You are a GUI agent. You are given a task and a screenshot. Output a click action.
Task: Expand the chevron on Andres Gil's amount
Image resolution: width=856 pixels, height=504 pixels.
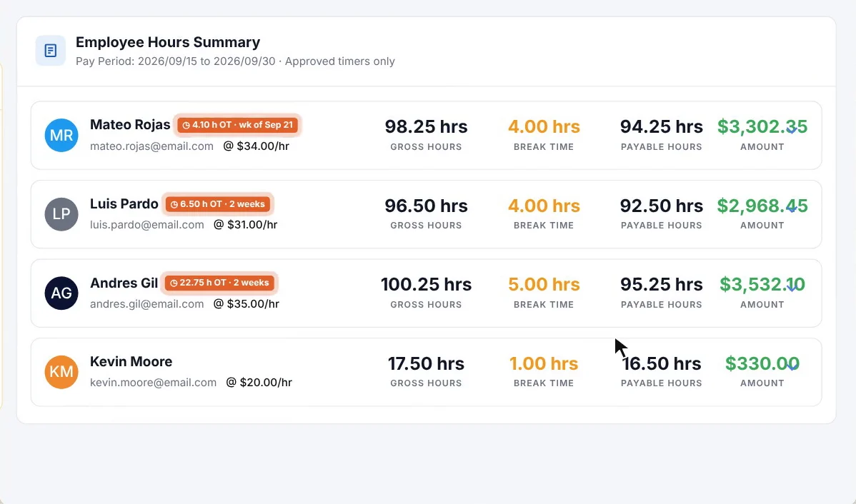[792, 288]
